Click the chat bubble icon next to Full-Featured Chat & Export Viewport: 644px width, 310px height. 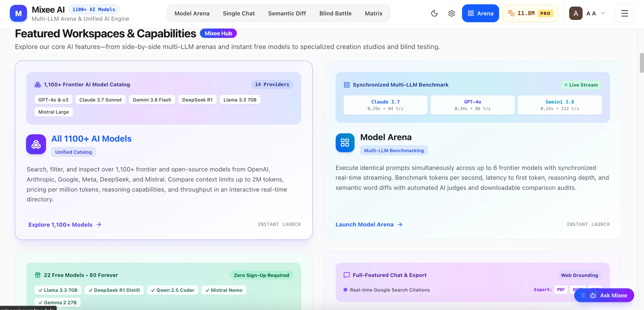click(347, 275)
